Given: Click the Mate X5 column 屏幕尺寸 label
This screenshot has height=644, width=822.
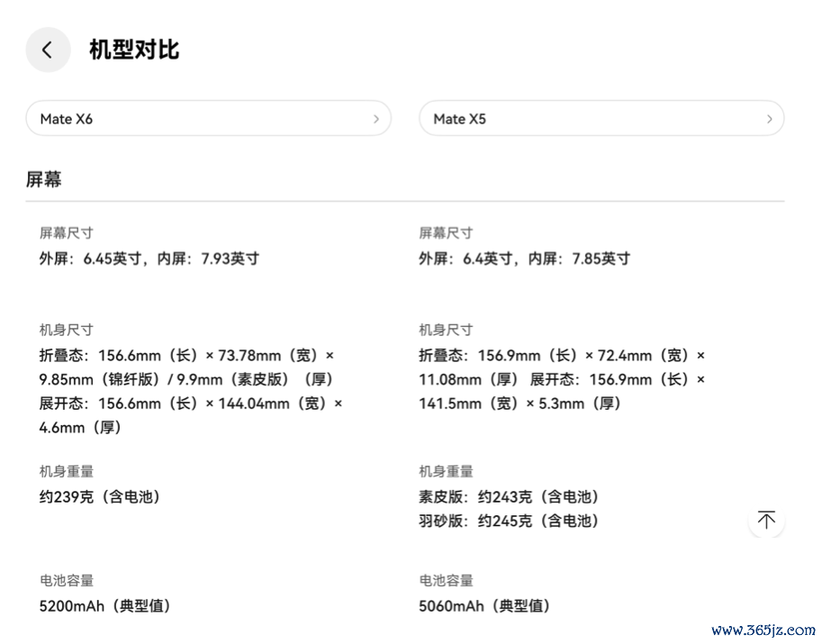Looking at the screenshot, I should (x=447, y=233).
